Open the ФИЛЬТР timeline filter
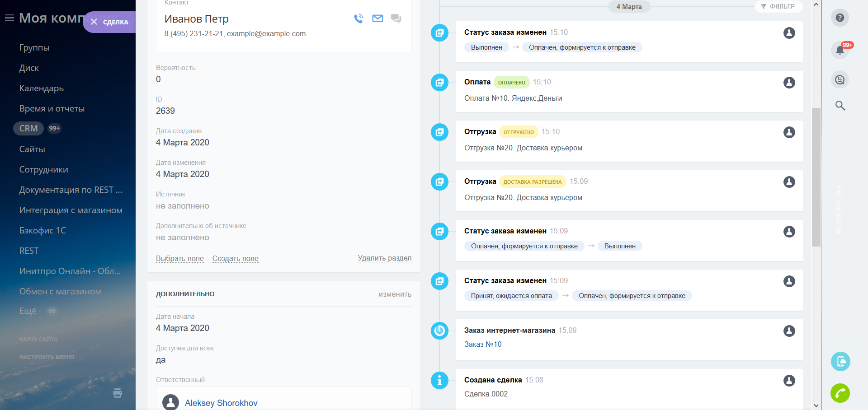This screenshot has height=410, width=868. 778,6
